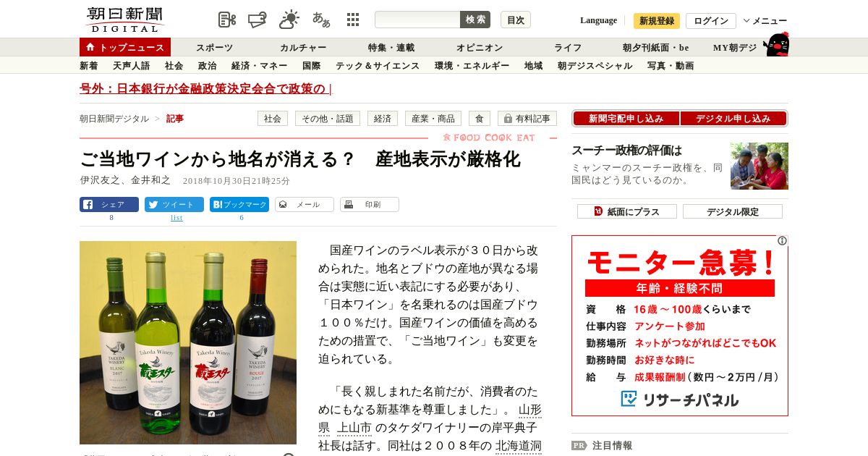Click the 社会 article tag

coord(273,119)
